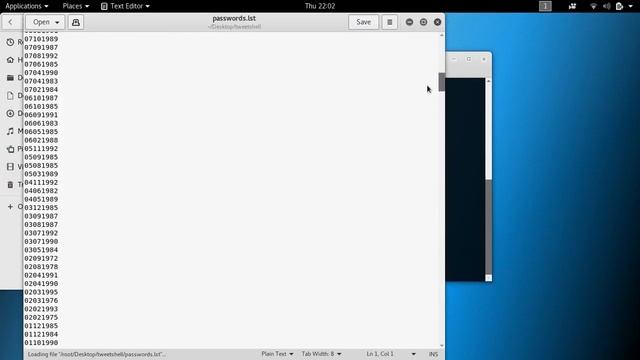640x360 pixels.
Task: Click the line 07061985
Action: [x=41, y=64]
